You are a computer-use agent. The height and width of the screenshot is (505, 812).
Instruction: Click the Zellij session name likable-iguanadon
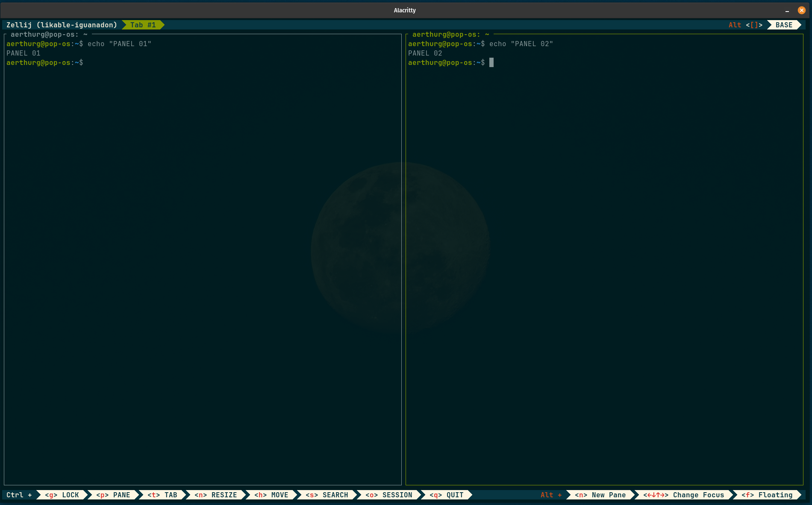click(77, 25)
